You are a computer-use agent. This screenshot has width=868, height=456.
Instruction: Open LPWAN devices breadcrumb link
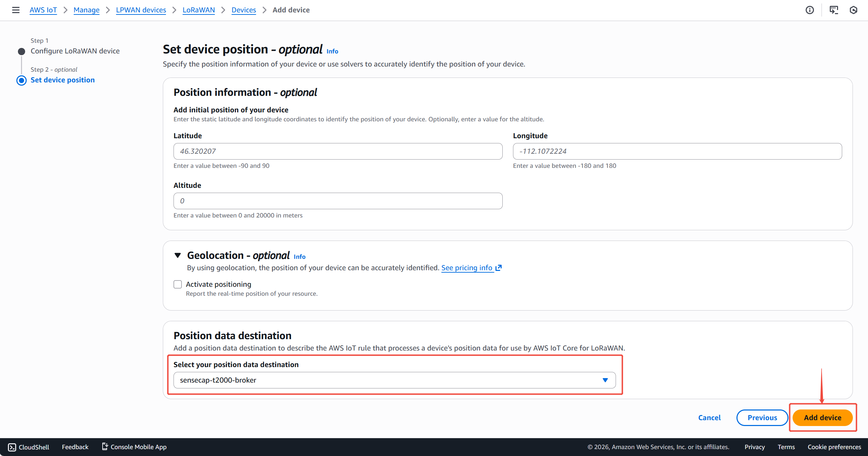click(x=141, y=10)
